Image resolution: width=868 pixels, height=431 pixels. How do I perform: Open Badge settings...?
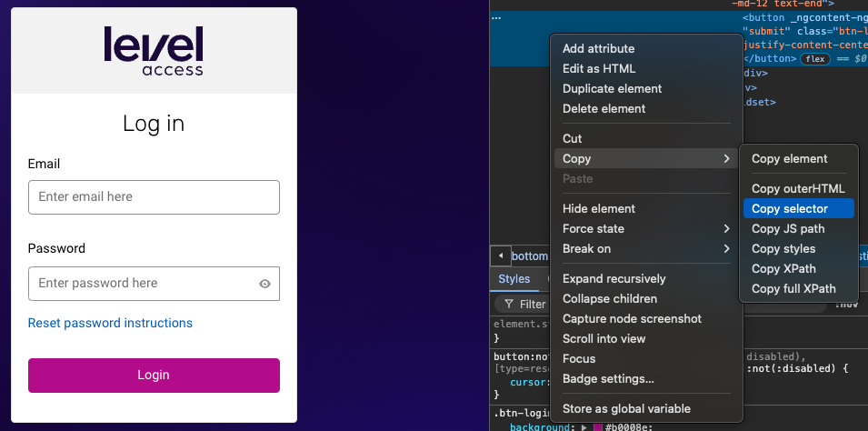pos(608,378)
